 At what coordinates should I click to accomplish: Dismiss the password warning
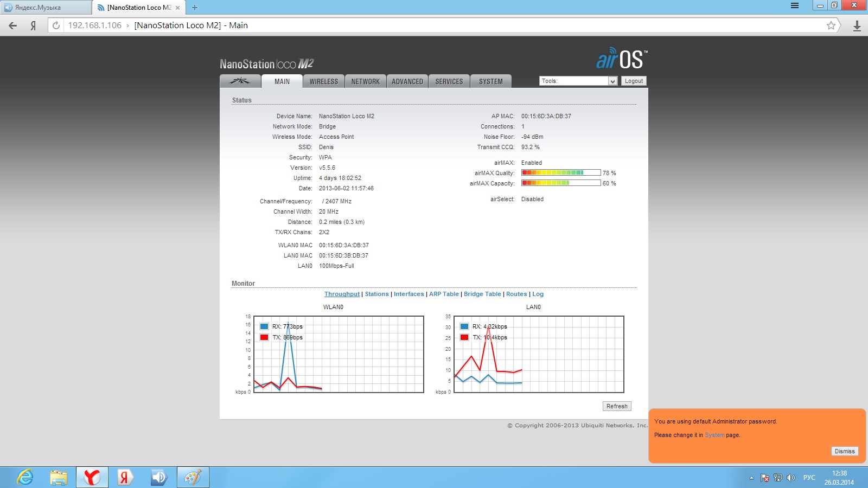[844, 451]
